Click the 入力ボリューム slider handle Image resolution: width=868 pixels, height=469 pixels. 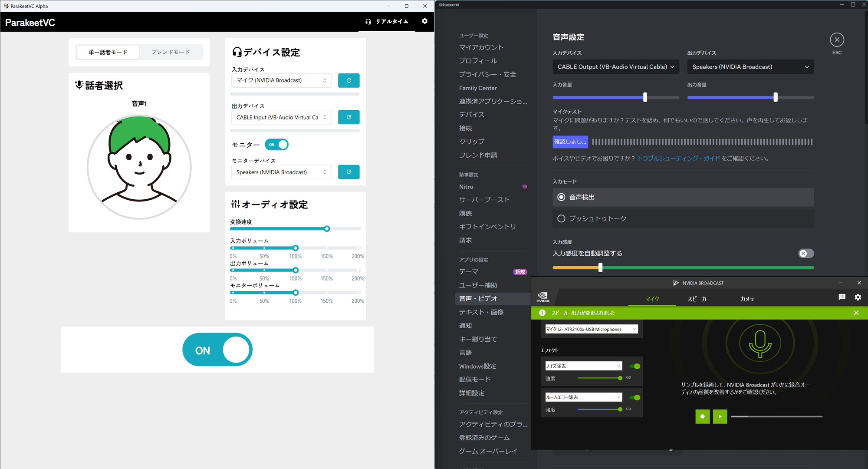click(x=296, y=248)
